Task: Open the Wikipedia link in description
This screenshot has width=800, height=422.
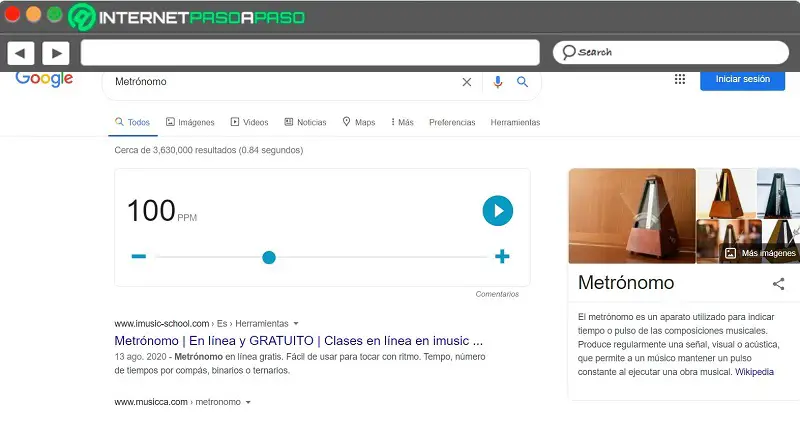Action: pyautogui.click(x=754, y=372)
